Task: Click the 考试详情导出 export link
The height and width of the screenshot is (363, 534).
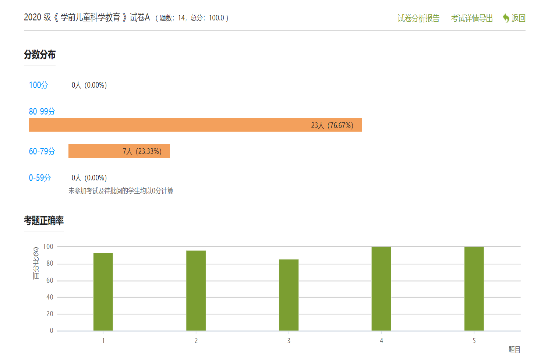Action: point(471,18)
